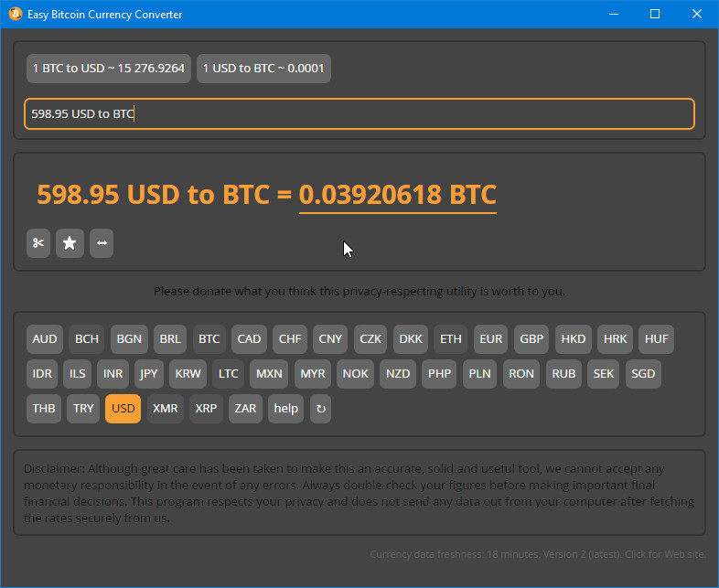Select the ETH currency button
719x588 pixels.
pyautogui.click(x=451, y=339)
